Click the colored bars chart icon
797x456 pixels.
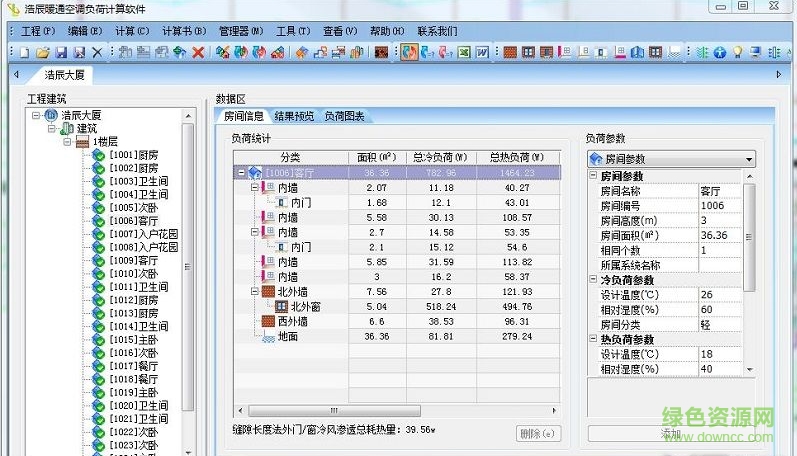coord(357,52)
